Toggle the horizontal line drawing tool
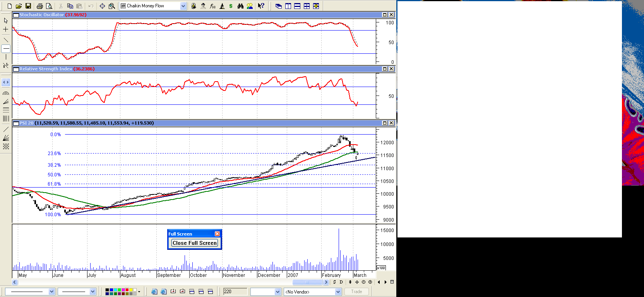The height and width of the screenshot is (297, 644). (6, 49)
